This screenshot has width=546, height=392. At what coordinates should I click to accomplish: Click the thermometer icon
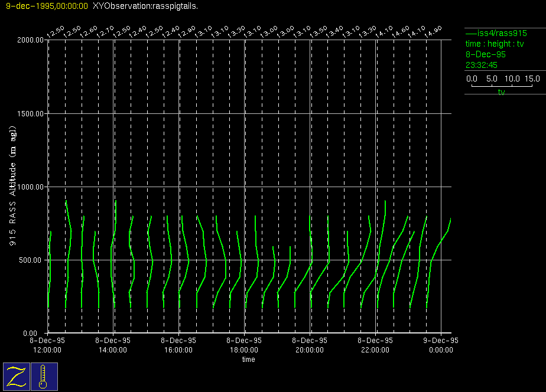[x=44, y=376]
